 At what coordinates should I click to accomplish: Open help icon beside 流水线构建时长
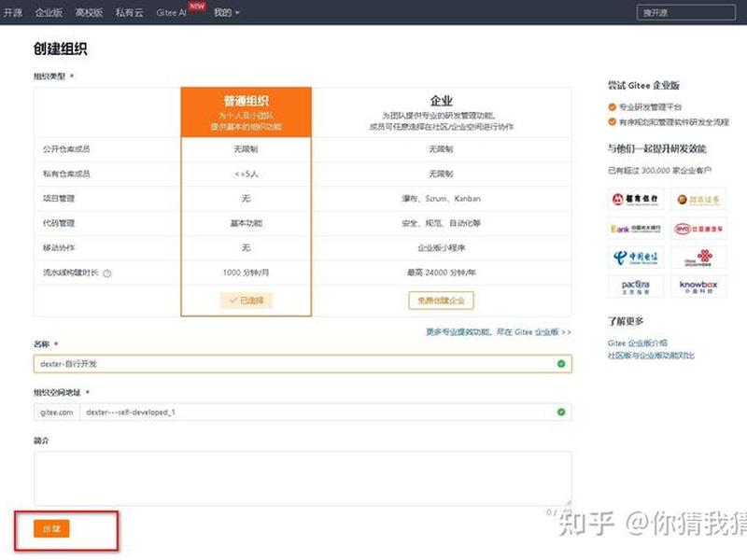[107, 273]
